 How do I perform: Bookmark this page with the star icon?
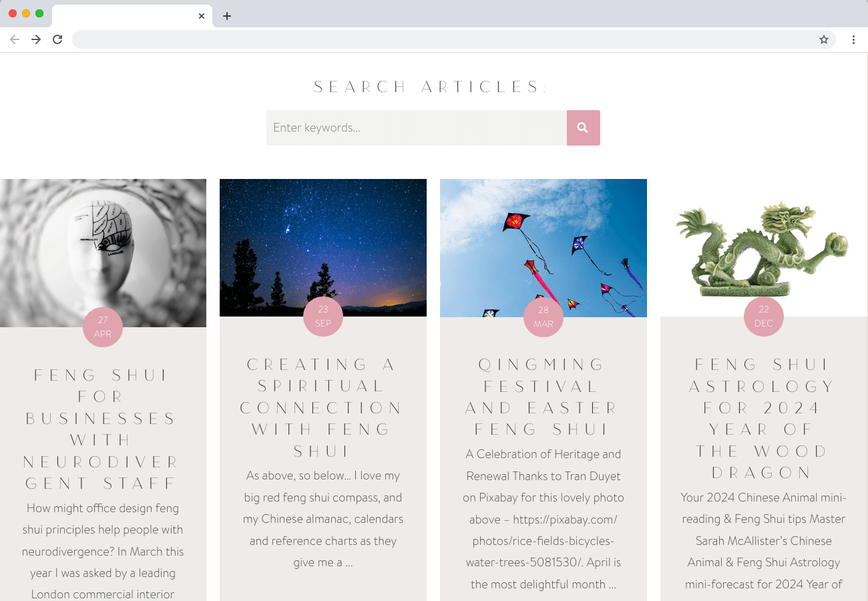coord(824,39)
